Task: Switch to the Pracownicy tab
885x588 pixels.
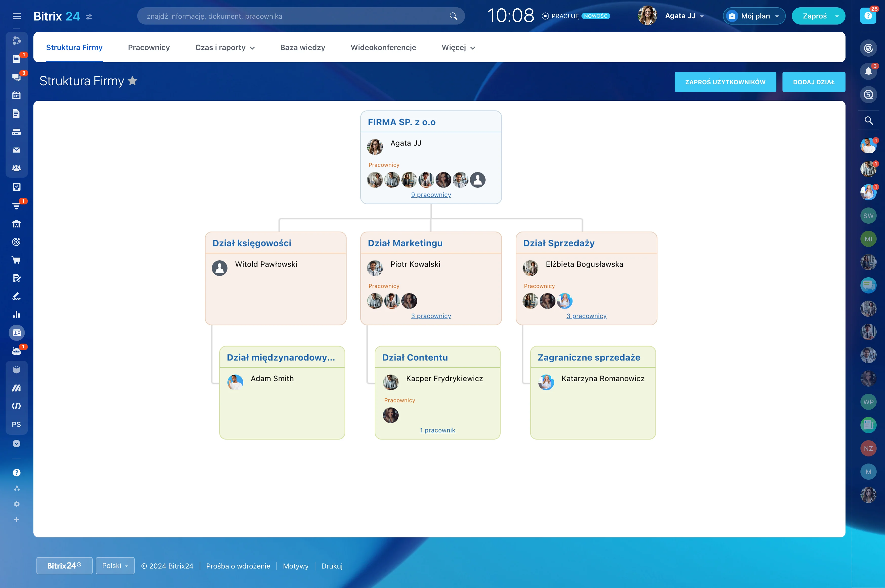Action: click(149, 48)
